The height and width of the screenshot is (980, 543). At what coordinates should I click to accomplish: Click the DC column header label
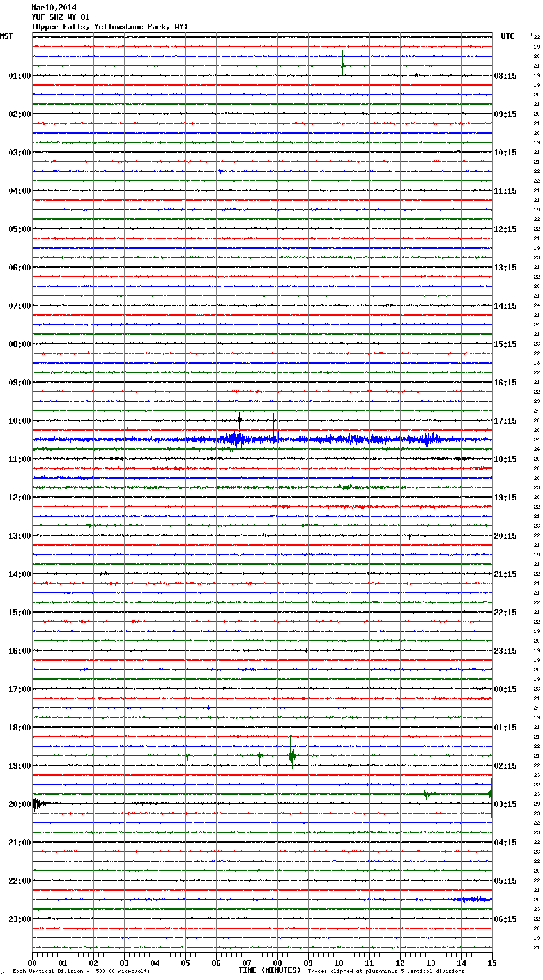(530, 34)
